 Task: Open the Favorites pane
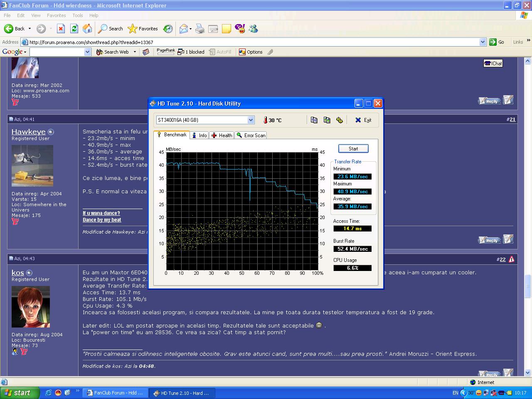(x=143, y=29)
